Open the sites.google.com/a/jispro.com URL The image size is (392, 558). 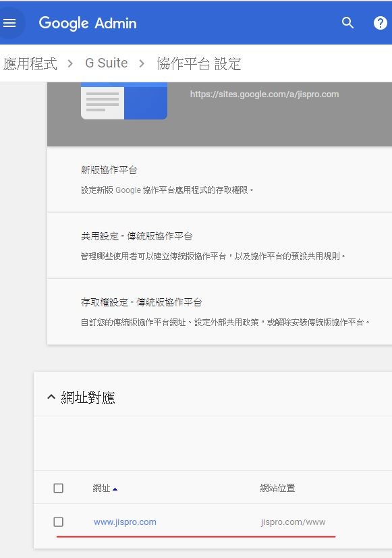pyautogui.click(x=264, y=94)
